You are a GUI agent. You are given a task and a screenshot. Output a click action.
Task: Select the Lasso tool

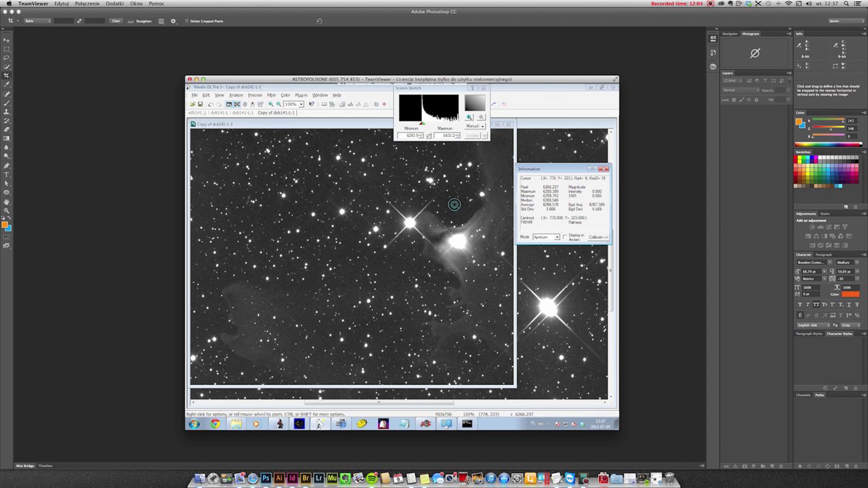6,58
